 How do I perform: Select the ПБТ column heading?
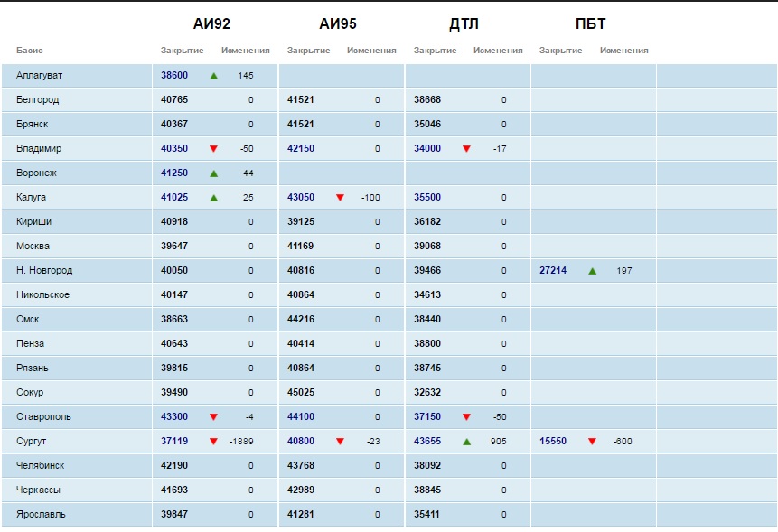(590, 24)
